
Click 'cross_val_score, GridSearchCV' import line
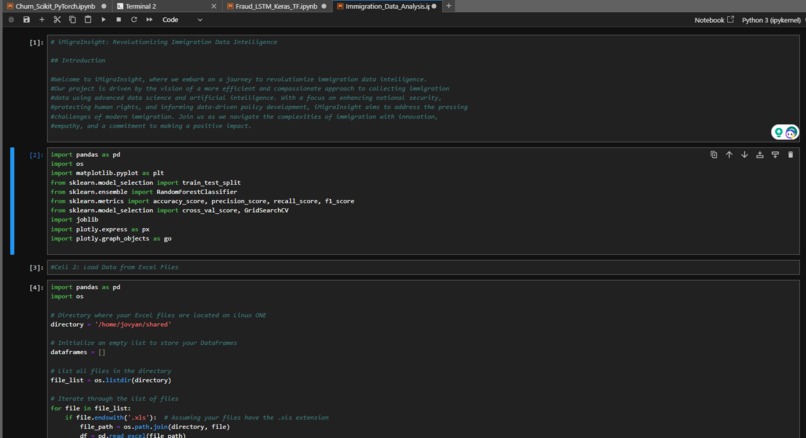click(170, 210)
